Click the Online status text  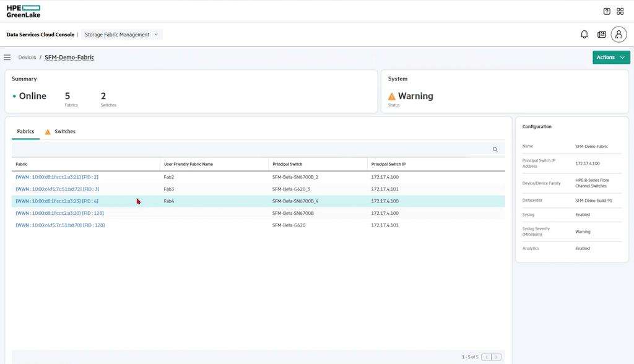click(32, 96)
